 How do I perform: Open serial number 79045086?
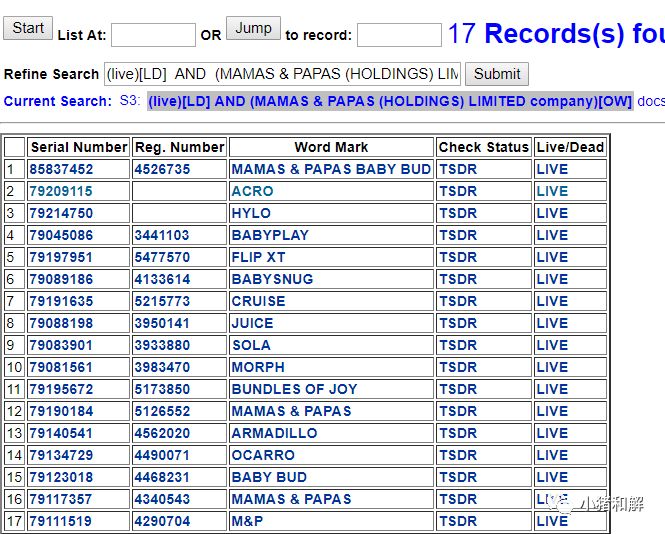click(x=61, y=235)
